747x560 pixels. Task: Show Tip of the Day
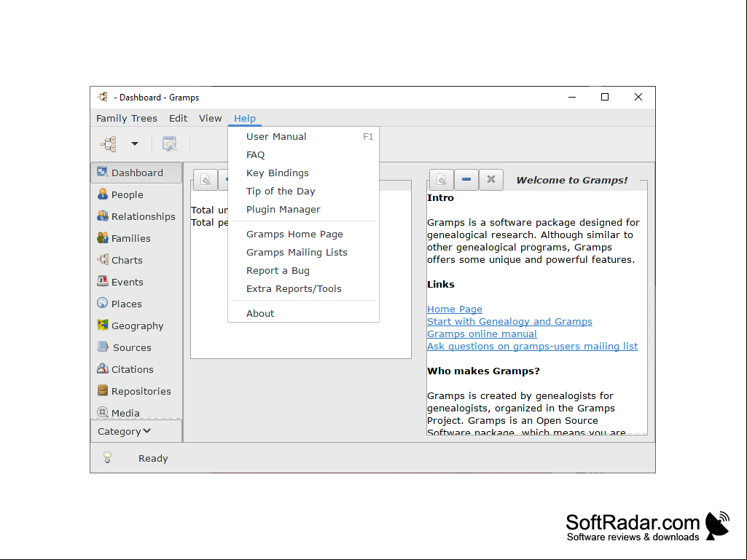point(303,191)
